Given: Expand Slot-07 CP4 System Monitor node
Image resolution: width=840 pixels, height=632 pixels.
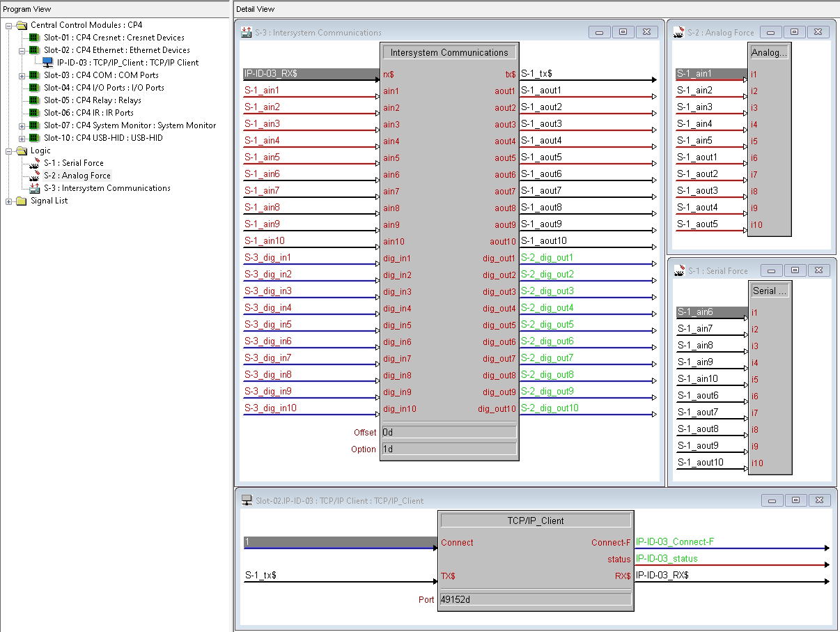Looking at the screenshot, I should 22,125.
